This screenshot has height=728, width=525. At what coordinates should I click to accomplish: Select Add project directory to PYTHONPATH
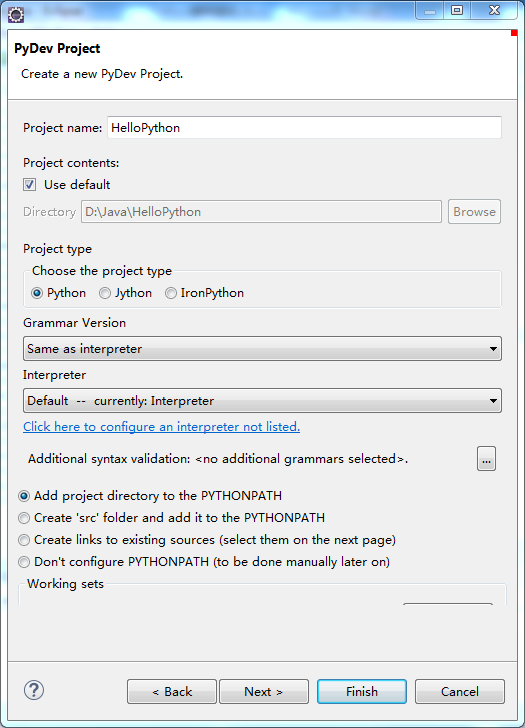(x=24, y=496)
